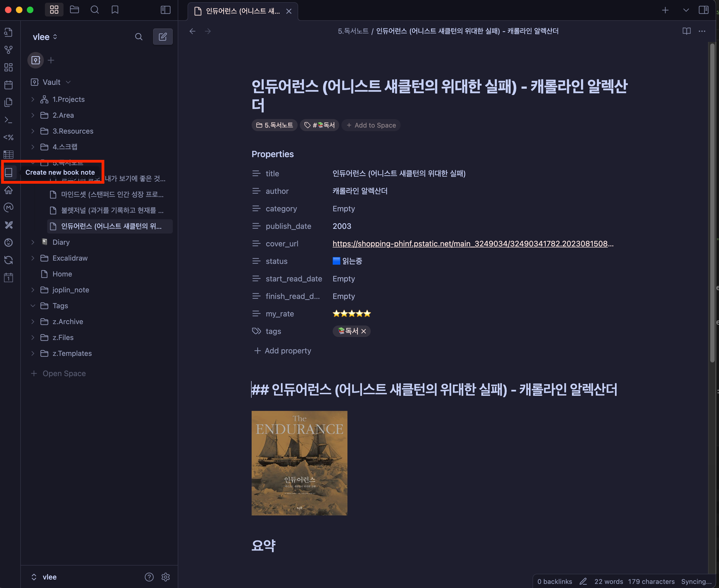Click the blue status square next to 읽는중
Viewport: 719px width, 588px height.
pyautogui.click(x=336, y=261)
